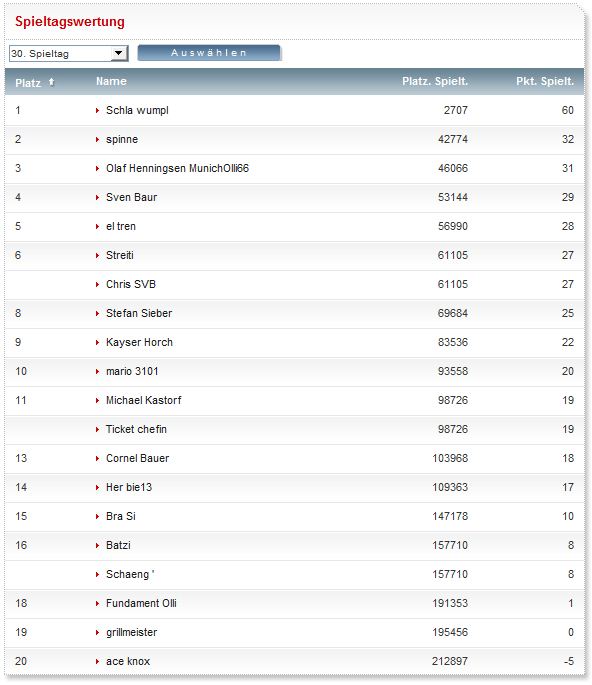Click red arrow icon before Kayser Horch
The height and width of the screenshot is (685, 592).
click(x=97, y=342)
